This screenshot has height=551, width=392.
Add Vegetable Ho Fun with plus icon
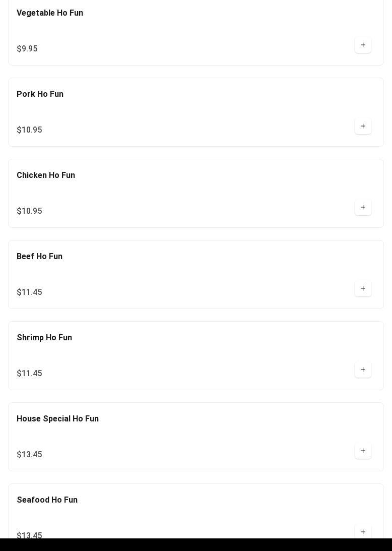363,45
